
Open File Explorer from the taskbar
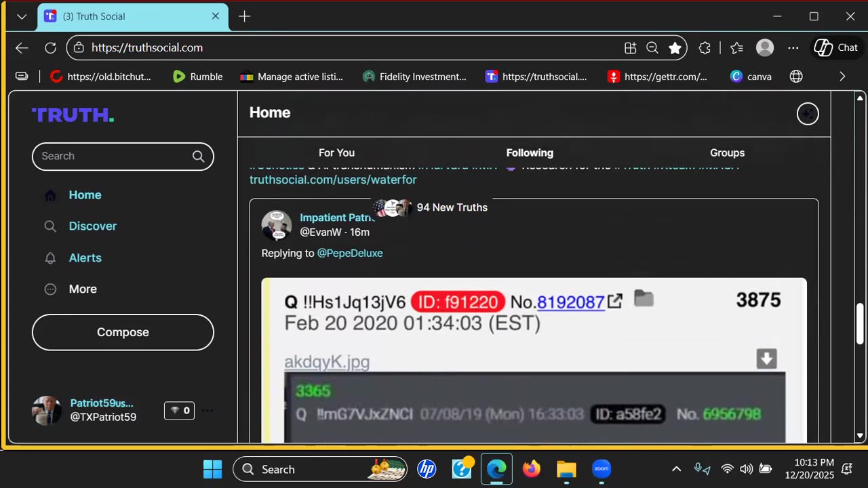pos(566,469)
